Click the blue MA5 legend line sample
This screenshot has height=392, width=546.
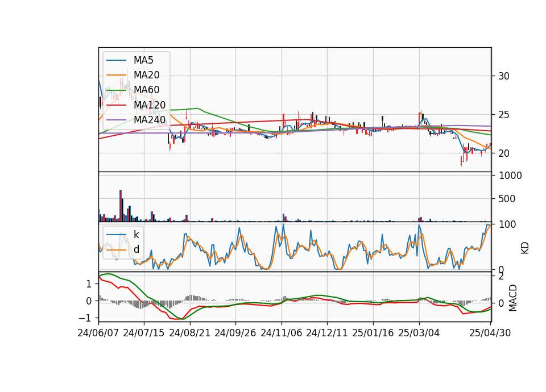[x=116, y=60]
